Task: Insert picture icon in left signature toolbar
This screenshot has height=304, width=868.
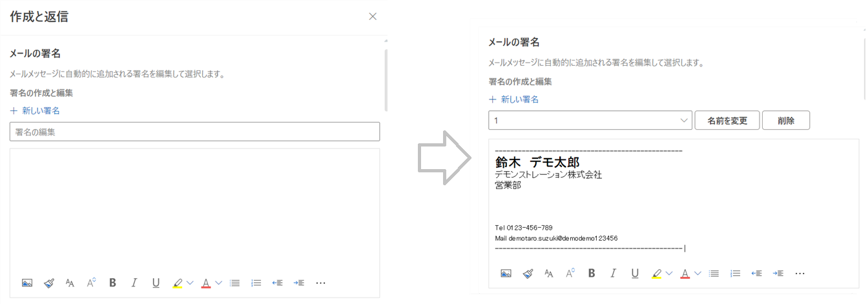Action: 27,283
